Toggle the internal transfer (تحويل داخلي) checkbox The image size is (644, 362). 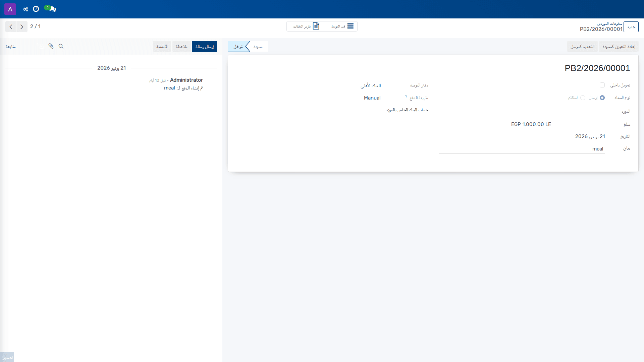(602, 85)
